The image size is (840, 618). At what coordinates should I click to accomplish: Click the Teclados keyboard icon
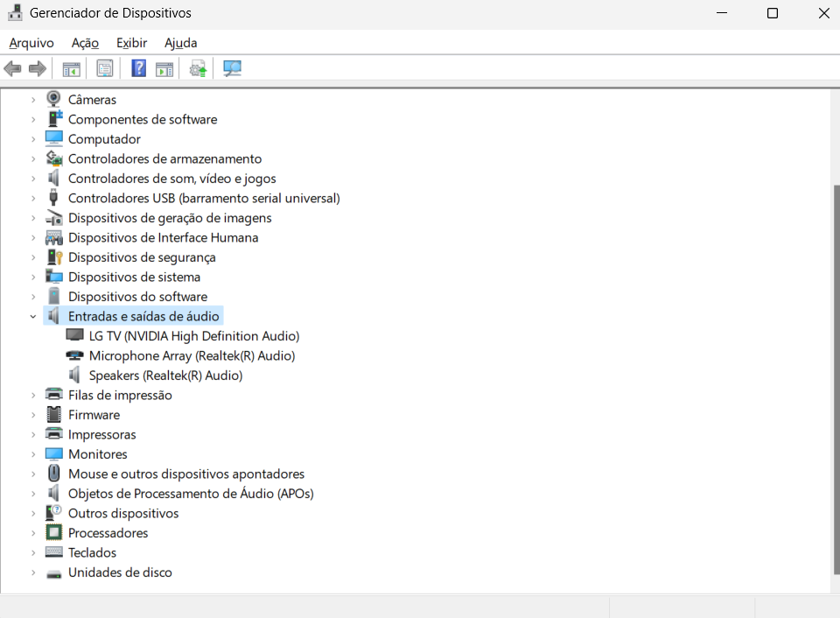(54, 551)
